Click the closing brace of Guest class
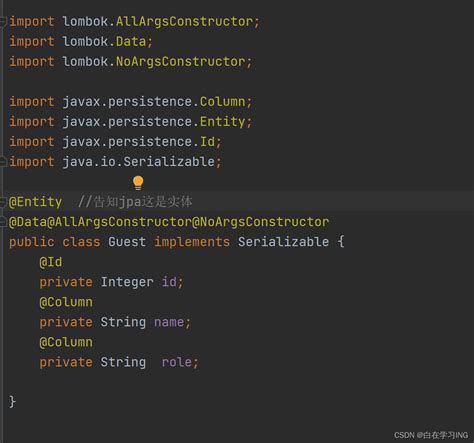This screenshot has height=443, width=474. (x=12, y=402)
